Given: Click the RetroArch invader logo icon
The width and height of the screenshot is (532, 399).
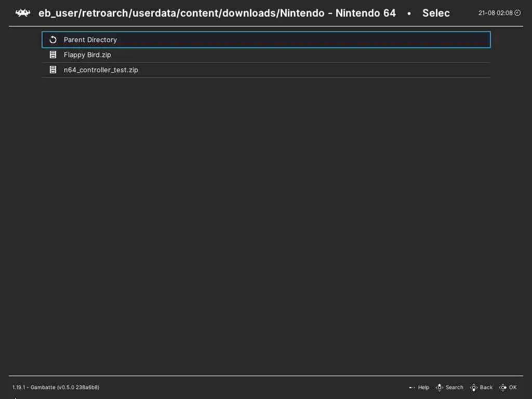Looking at the screenshot, I should [x=23, y=13].
